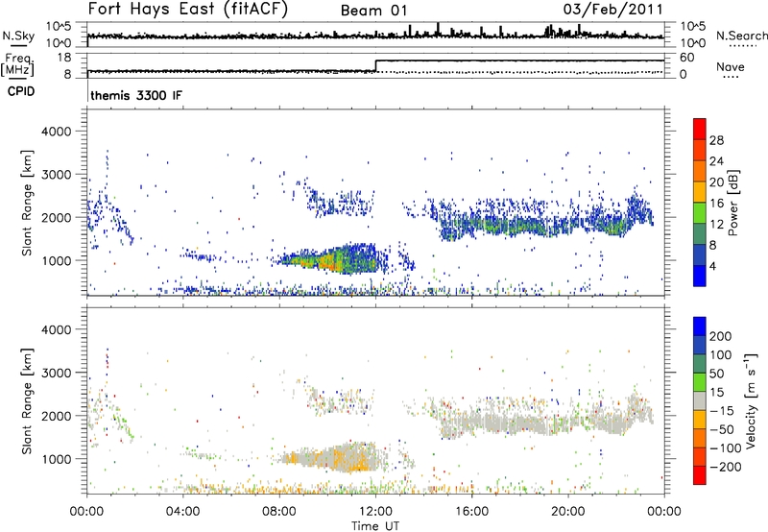Click the 'Velocity [m s⁻¹]' colorbar label
This screenshot has width=768, height=532.
click(x=751, y=400)
